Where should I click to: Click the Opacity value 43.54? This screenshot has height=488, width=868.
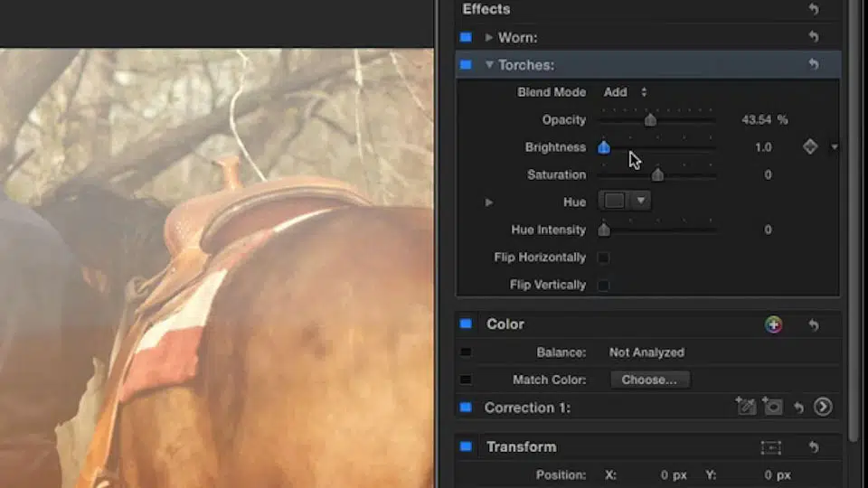757,119
